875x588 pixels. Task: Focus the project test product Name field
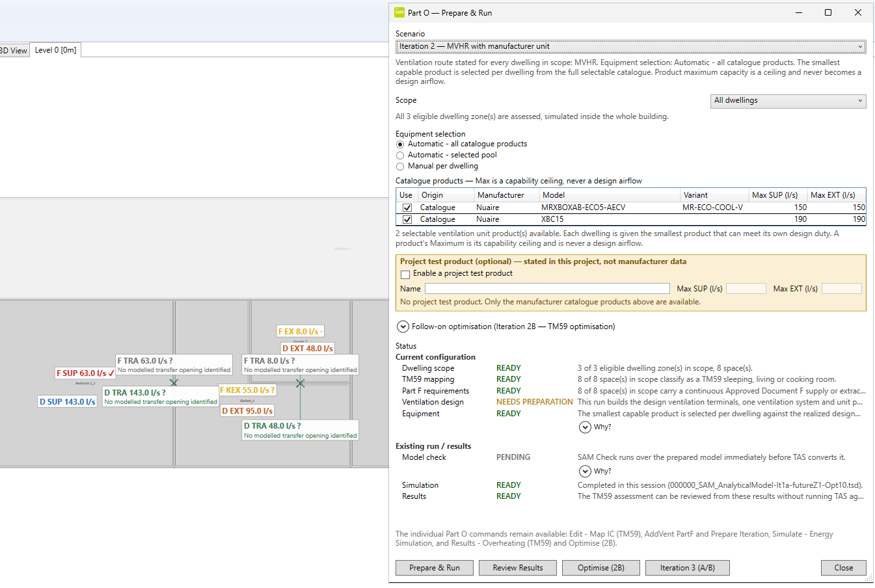point(547,289)
